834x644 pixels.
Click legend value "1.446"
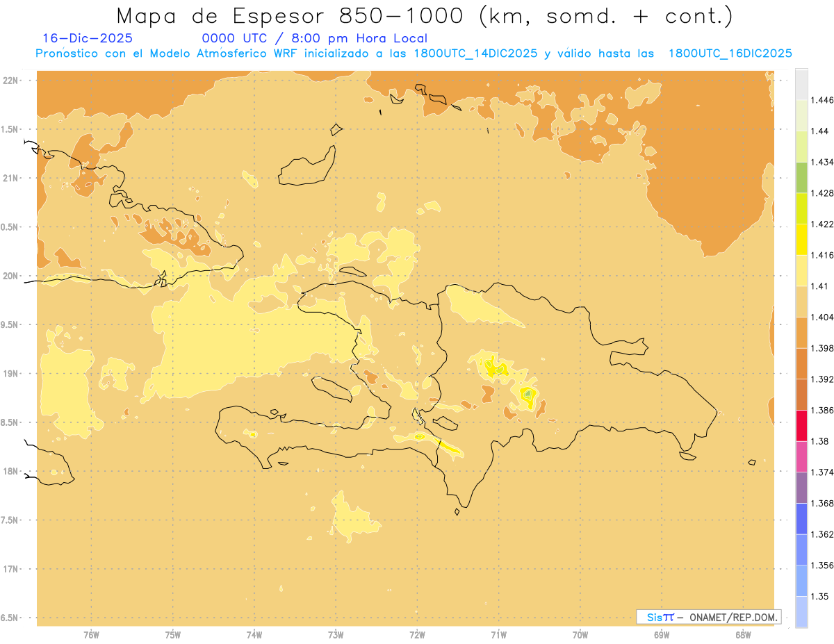822,100
